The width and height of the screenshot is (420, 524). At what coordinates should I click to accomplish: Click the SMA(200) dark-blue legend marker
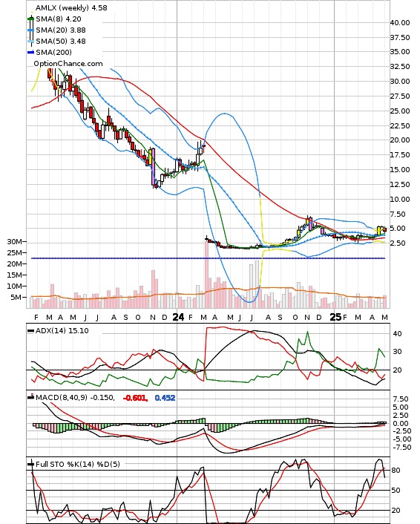coord(30,52)
